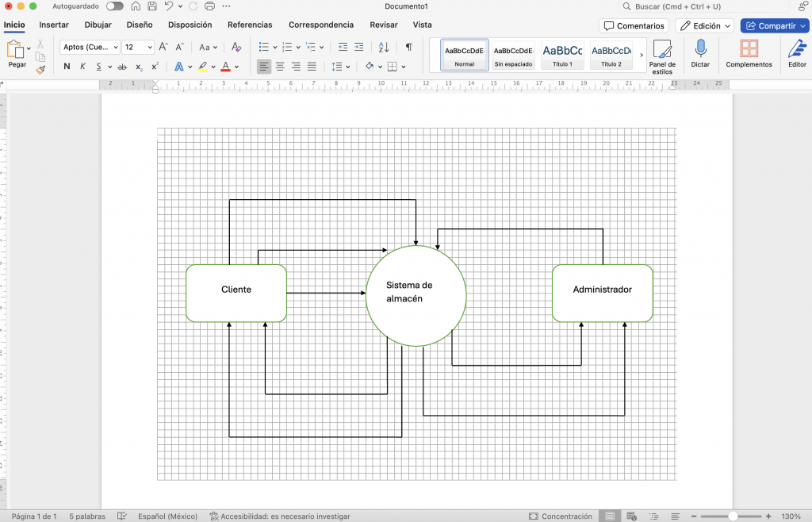This screenshot has height=522, width=812.
Task: Open the change case Aa dropdown
Action: 208,47
